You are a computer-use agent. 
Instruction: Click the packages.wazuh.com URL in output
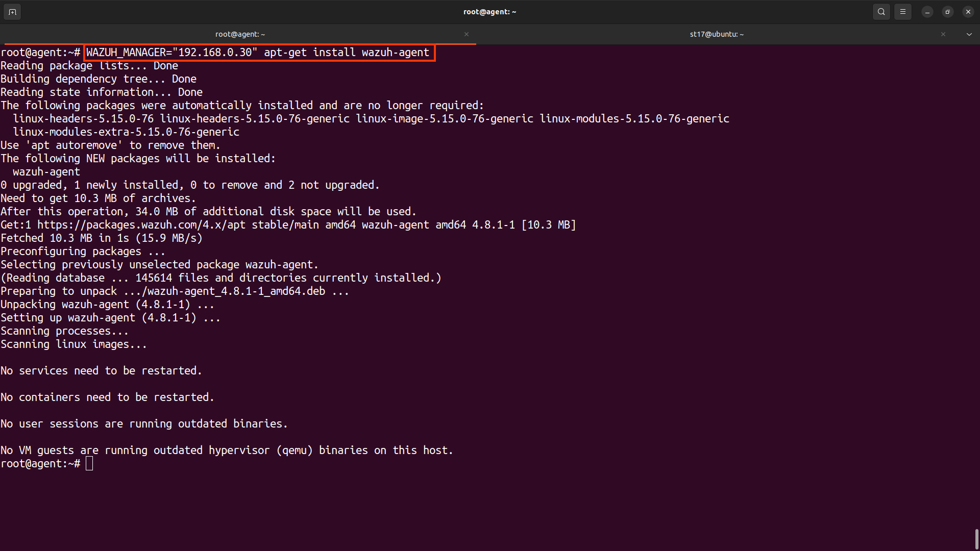point(141,225)
